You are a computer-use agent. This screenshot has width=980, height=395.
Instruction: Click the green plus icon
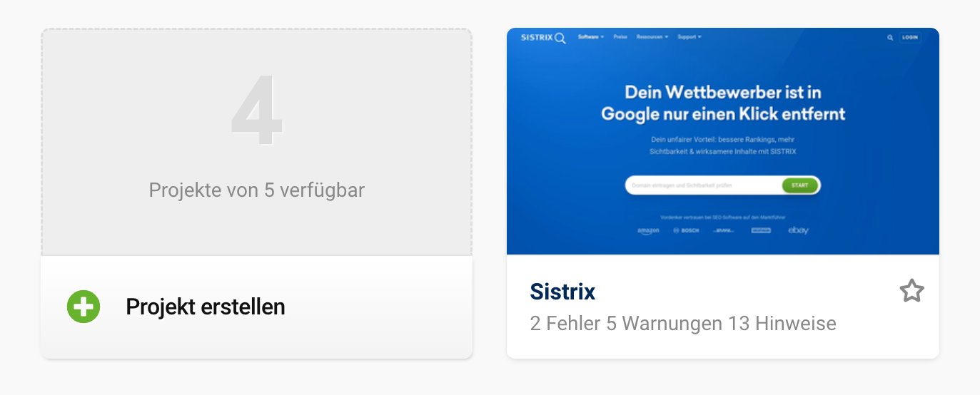[84, 307]
